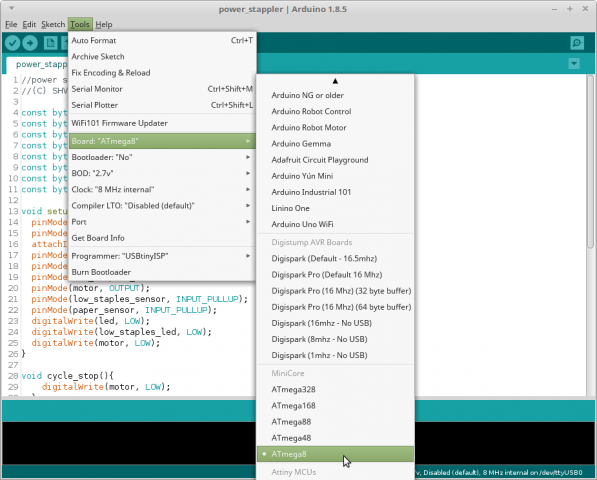This screenshot has width=597, height=480.
Task: Select Arduino NG or older board
Action: [x=335, y=95]
